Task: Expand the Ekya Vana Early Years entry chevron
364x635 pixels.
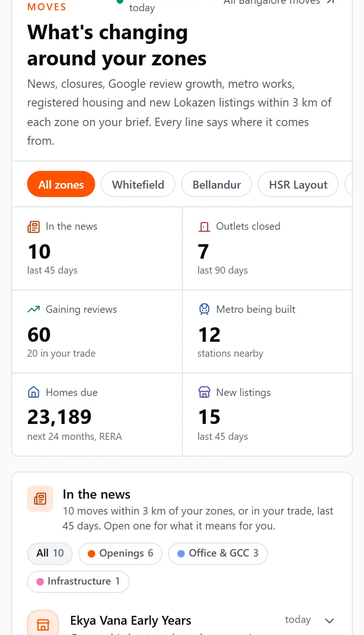Action: tap(329, 621)
